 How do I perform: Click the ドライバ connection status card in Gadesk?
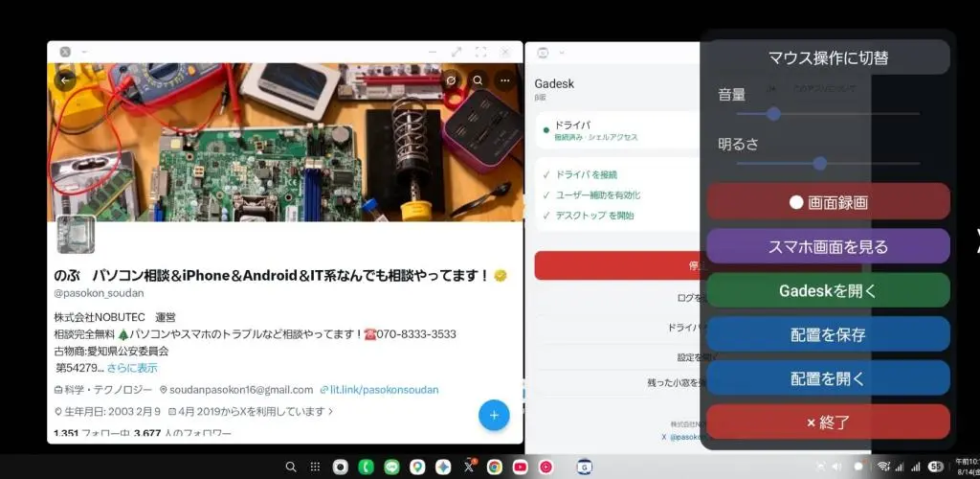[619, 130]
